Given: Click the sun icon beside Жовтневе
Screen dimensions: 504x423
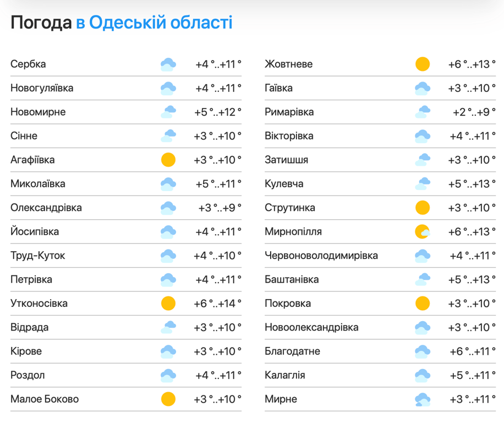Looking at the screenshot, I should click(x=422, y=64).
